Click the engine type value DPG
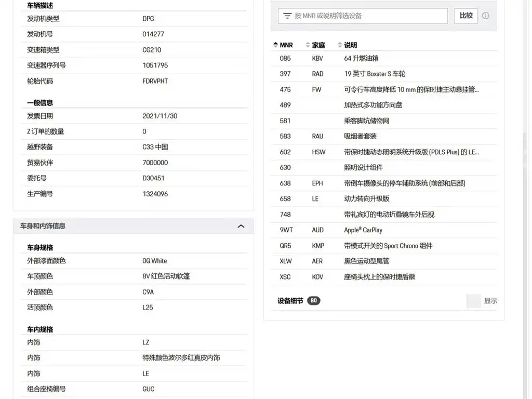This screenshot has width=532, height=399. coord(148,19)
